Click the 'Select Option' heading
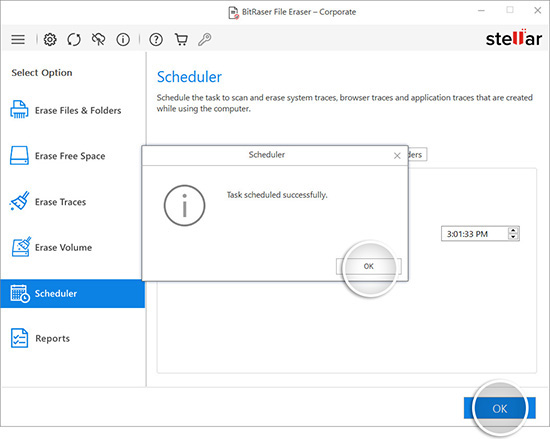The image size is (550, 439). coord(42,73)
